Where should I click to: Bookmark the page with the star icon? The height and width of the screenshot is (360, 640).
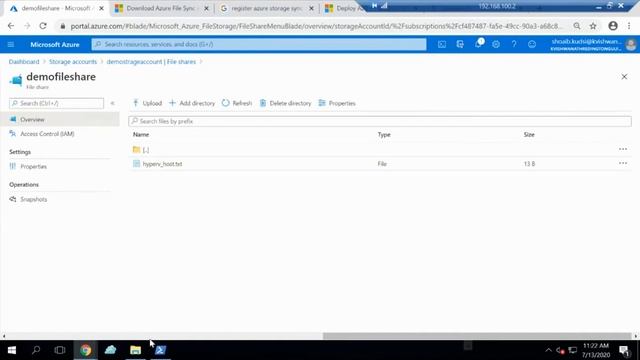[x=593, y=26]
